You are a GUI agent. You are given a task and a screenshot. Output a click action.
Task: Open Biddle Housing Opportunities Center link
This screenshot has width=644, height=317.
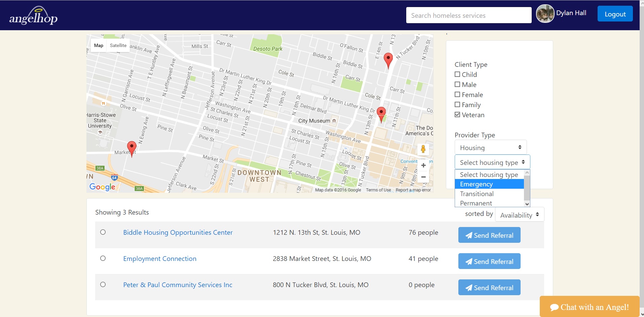click(x=178, y=232)
